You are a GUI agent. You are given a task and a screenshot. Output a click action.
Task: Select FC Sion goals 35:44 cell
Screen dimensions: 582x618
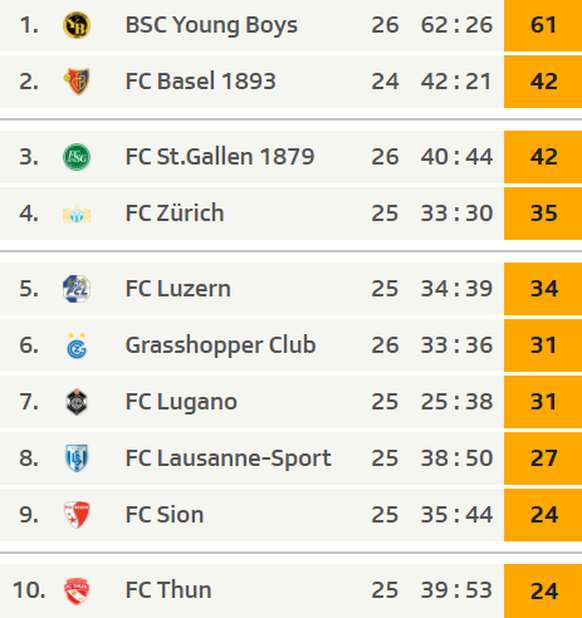pos(457,515)
